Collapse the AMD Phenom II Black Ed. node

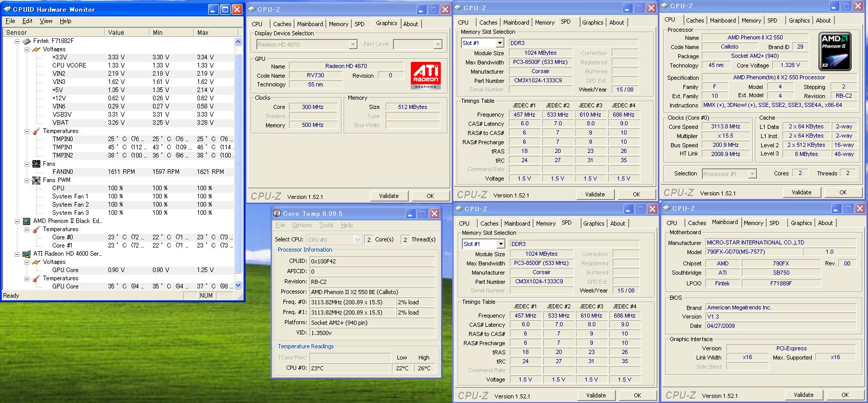tap(17, 221)
